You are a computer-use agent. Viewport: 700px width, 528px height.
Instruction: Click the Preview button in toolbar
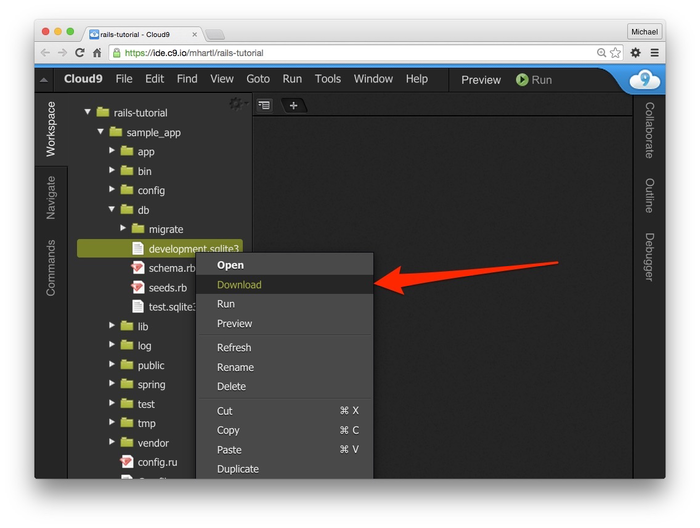[x=480, y=80]
